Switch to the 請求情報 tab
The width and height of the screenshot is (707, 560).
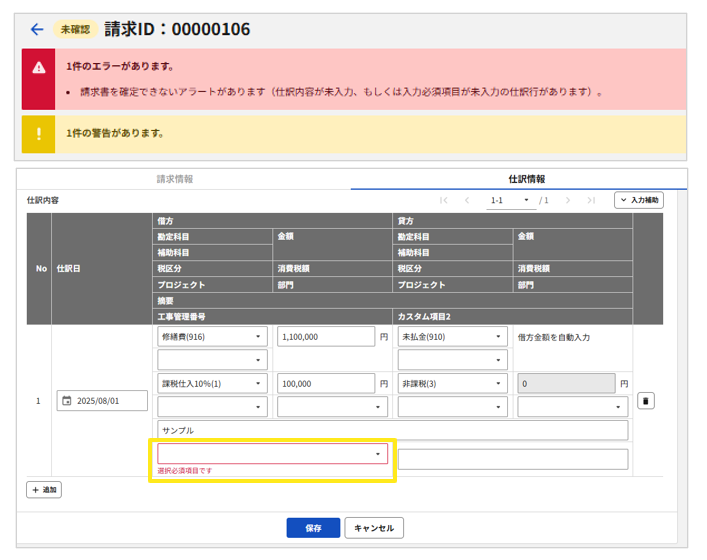pyautogui.click(x=175, y=179)
